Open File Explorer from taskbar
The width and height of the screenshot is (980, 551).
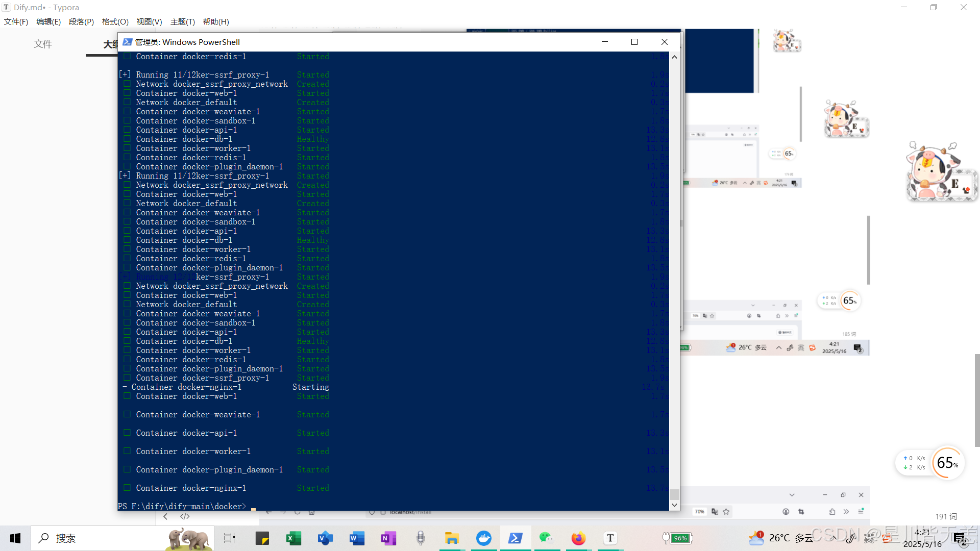(x=452, y=538)
